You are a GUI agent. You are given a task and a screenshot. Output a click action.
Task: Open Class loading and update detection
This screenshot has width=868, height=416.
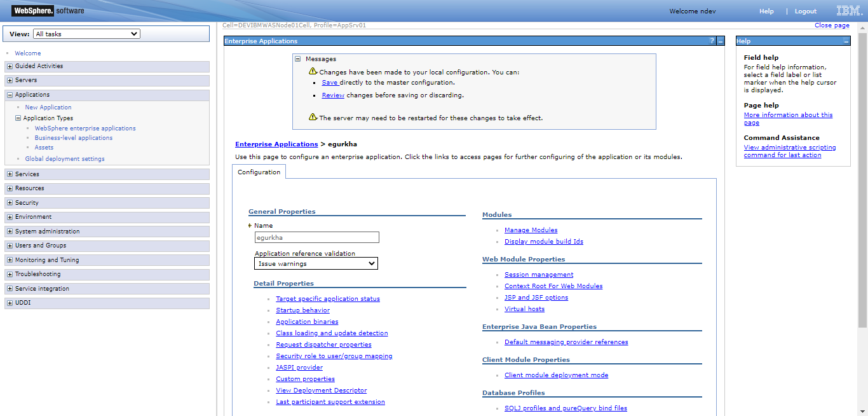(x=332, y=333)
